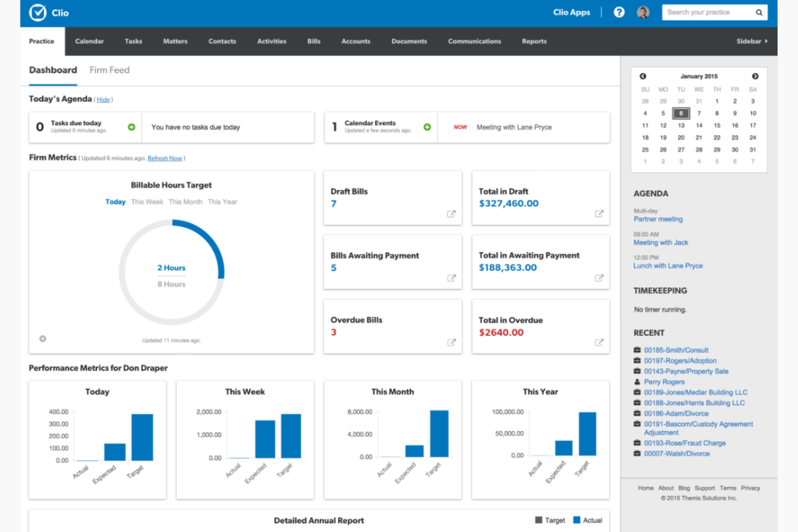
Task: Open the user profile avatar
Action: [643, 12]
